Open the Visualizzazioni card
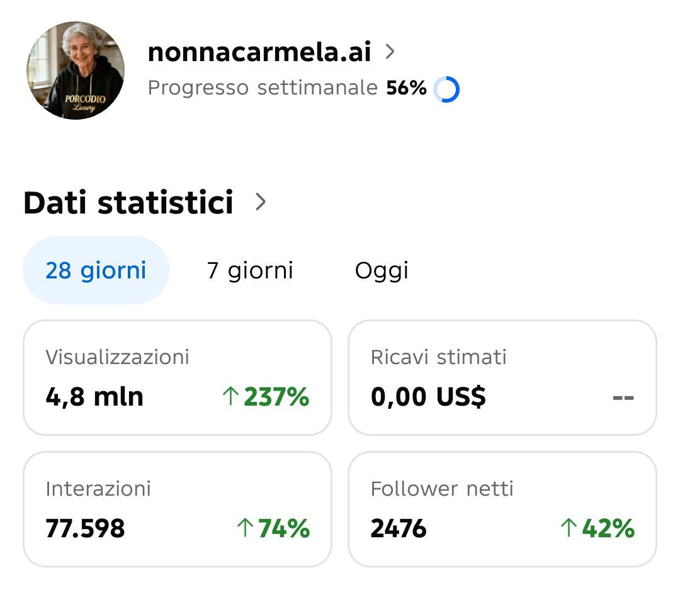The width and height of the screenshot is (680, 616). [x=178, y=377]
